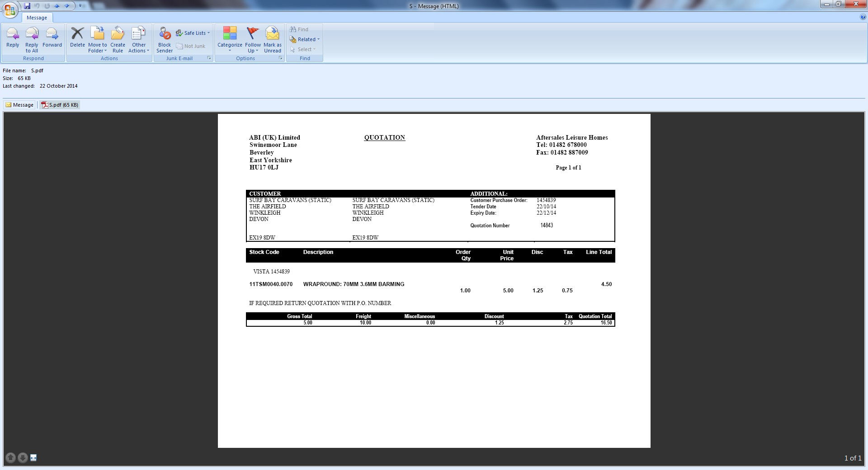The width and height of the screenshot is (868, 470).
Task: Click the Reply button
Action: click(x=13, y=38)
